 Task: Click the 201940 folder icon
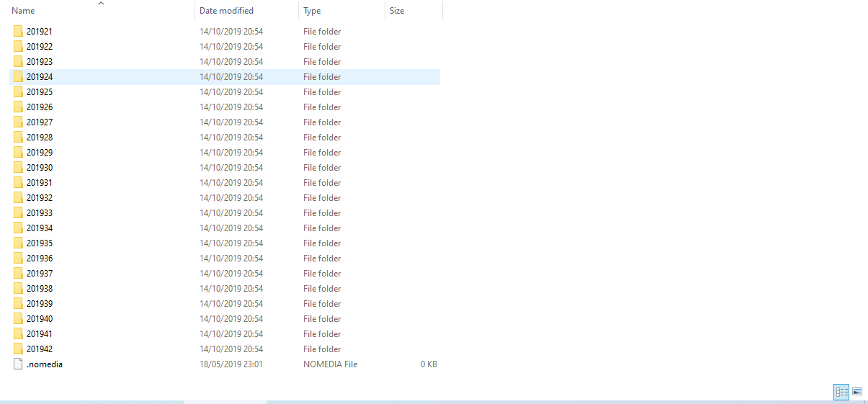tap(18, 319)
